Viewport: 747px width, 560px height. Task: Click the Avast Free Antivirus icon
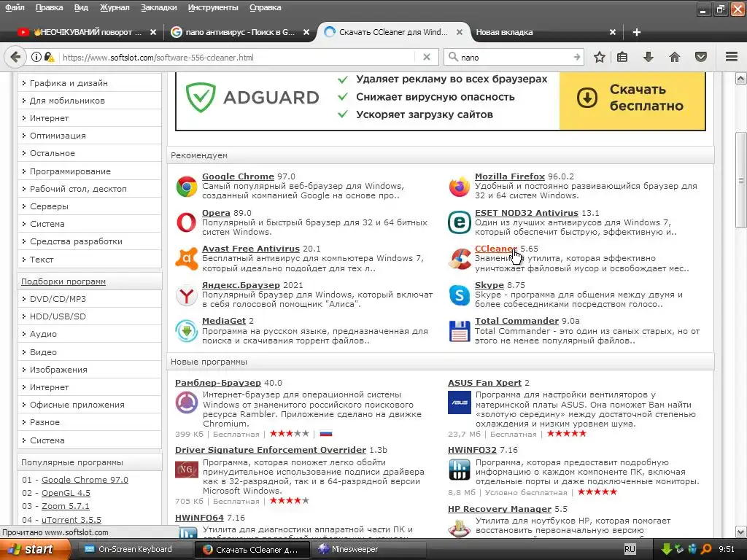(x=186, y=259)
